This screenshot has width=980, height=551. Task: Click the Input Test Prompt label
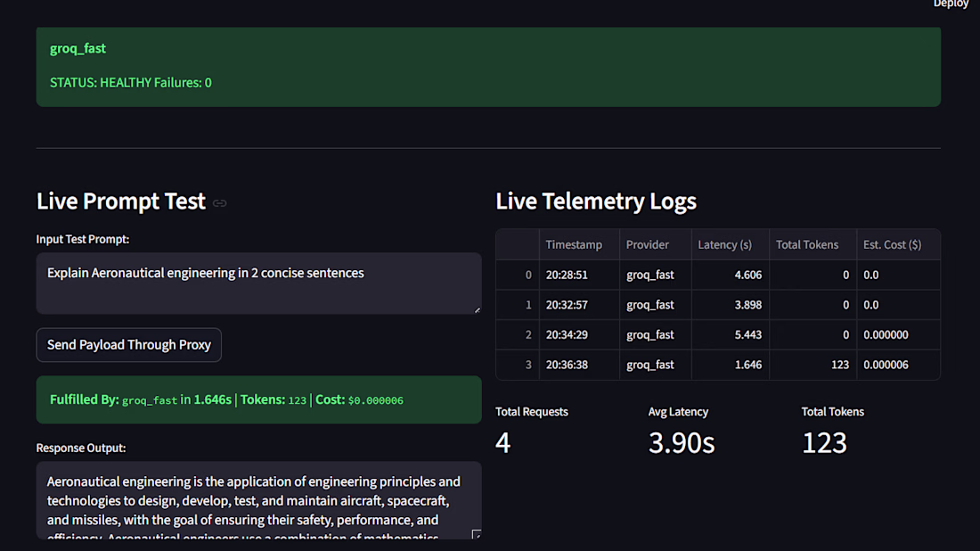click(x=83, y=239)
